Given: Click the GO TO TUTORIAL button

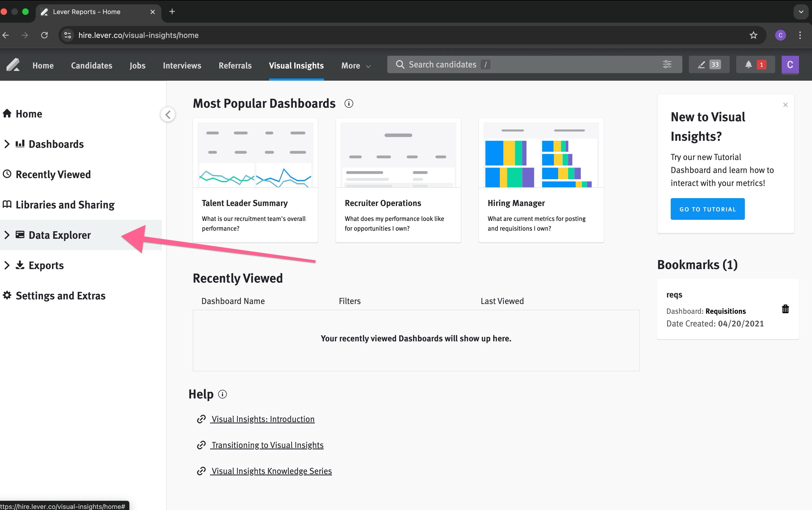Looking at the screenshot, I should coord(708,209).
